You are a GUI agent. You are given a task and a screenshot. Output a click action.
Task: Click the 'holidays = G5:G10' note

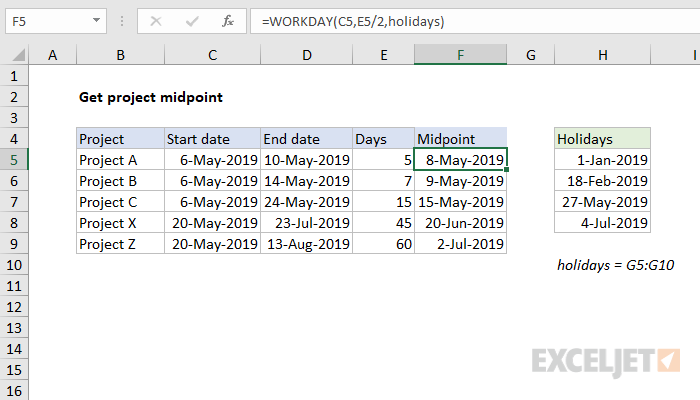pos(616,265)
